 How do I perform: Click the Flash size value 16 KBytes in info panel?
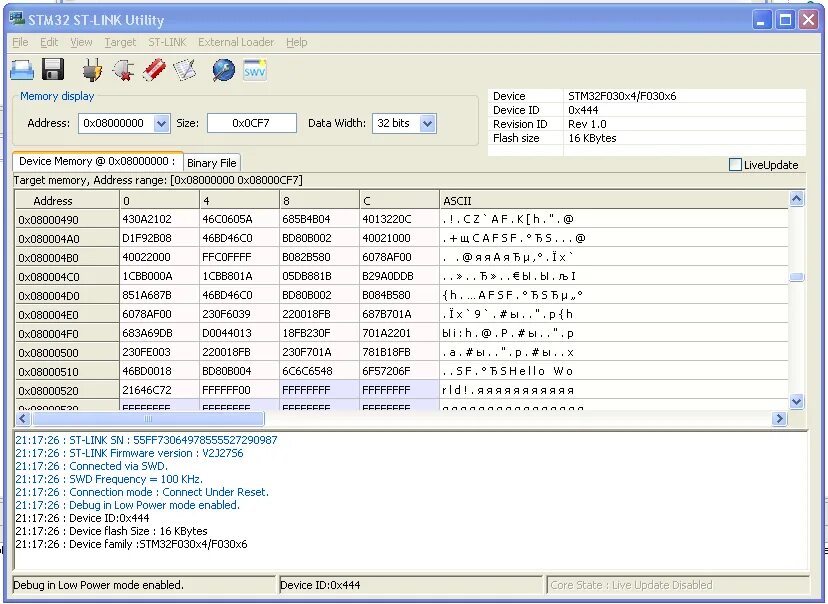pos(592,138)
